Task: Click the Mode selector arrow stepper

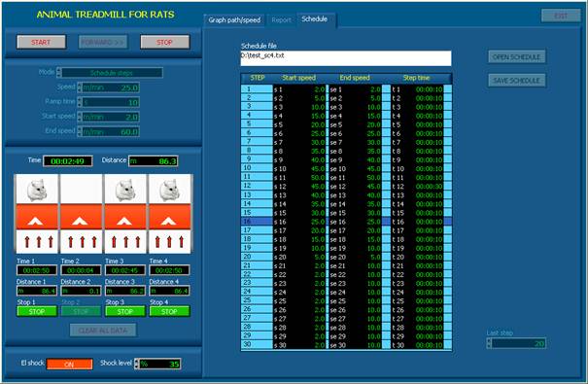Action: tap(58, 73)
